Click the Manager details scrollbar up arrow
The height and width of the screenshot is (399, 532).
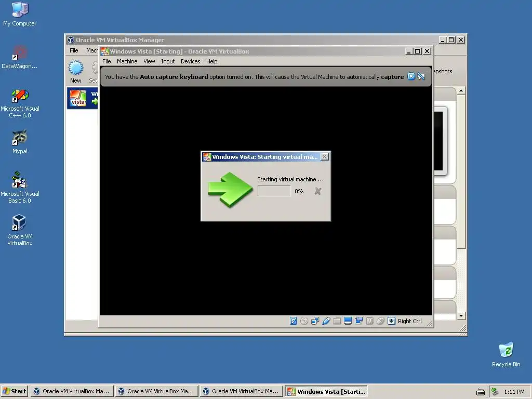coord(461,90)
